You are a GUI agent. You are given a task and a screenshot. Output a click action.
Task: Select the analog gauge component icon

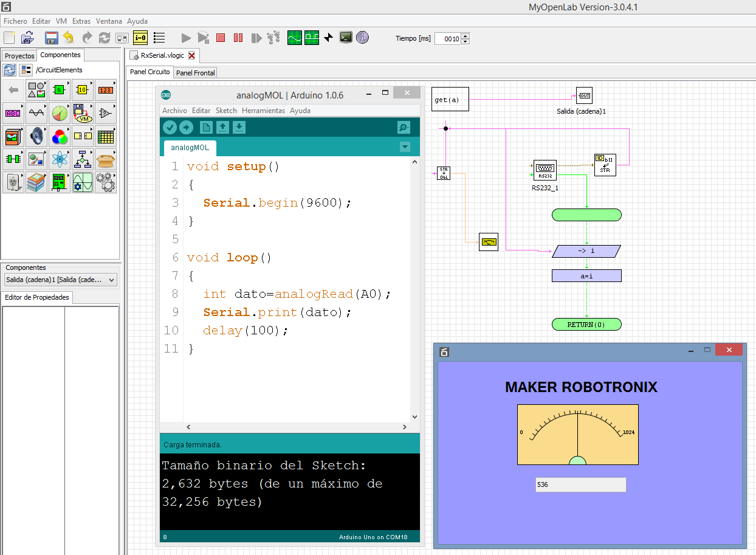point(60,112)
